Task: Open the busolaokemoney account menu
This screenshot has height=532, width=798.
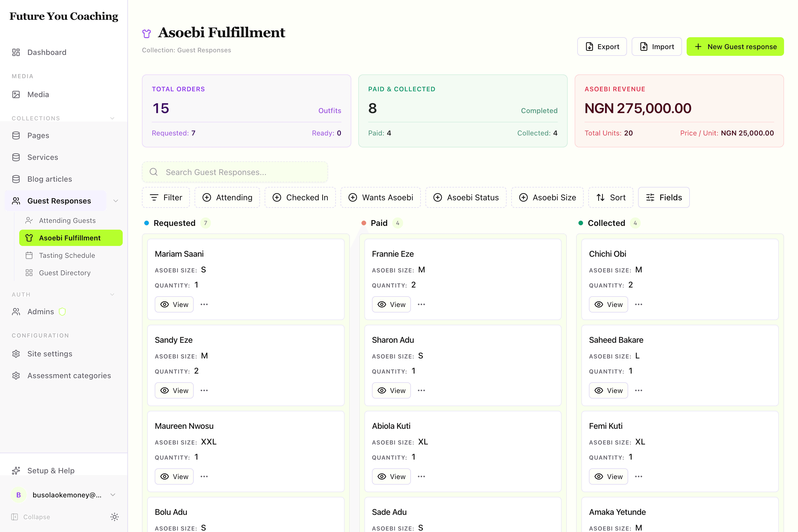Action: click(64, 495)
